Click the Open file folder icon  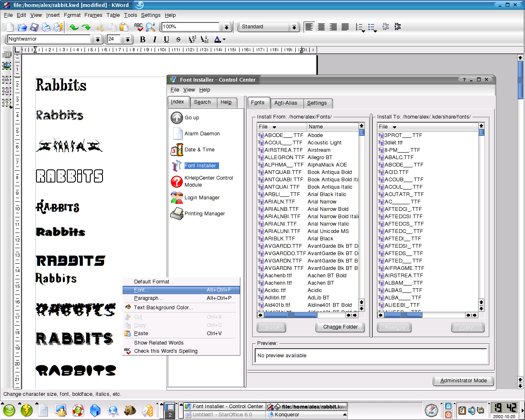pyautogui.click(x=22, y=27)
